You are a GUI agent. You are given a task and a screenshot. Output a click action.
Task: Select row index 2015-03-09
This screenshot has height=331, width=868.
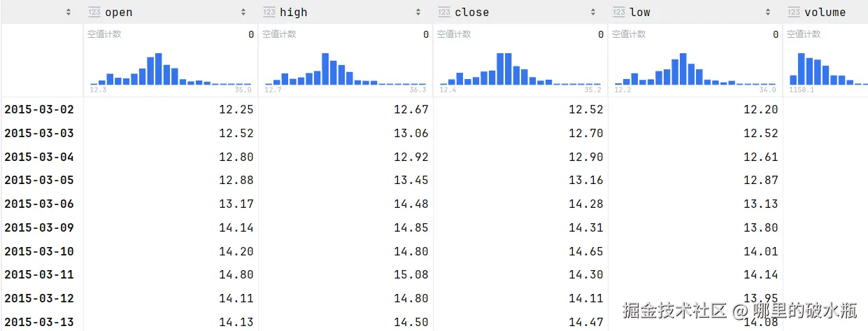[39, 227]
